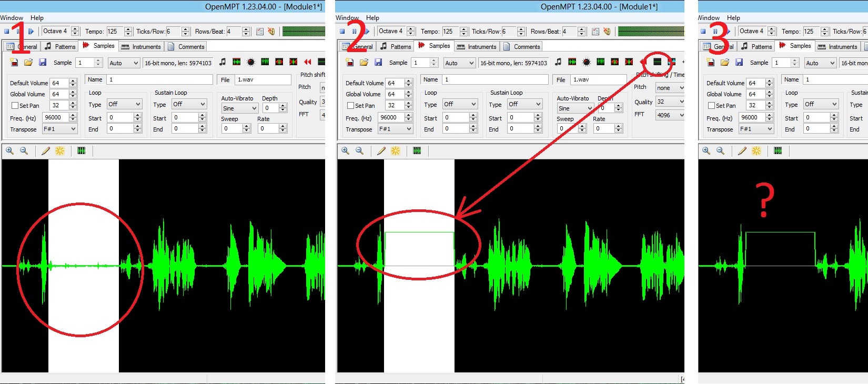This screenshot has height=384, width=868.
Task: Click the Name text field in panel 1
Action: click(x=159, y=79)
